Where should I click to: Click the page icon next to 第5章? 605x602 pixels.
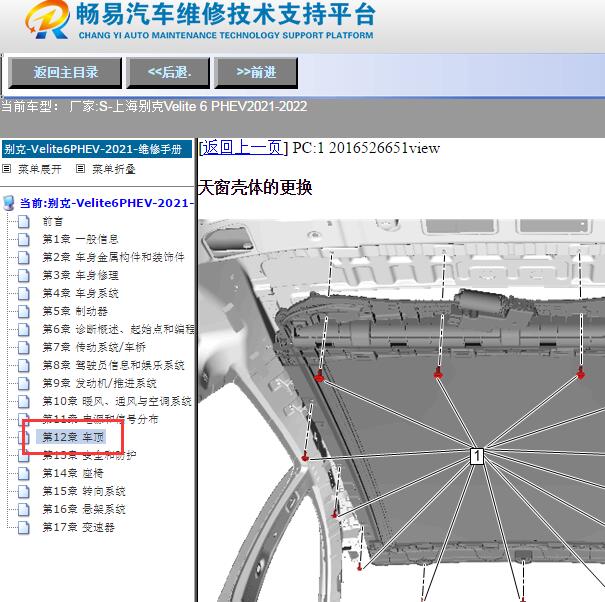[24, 311]
